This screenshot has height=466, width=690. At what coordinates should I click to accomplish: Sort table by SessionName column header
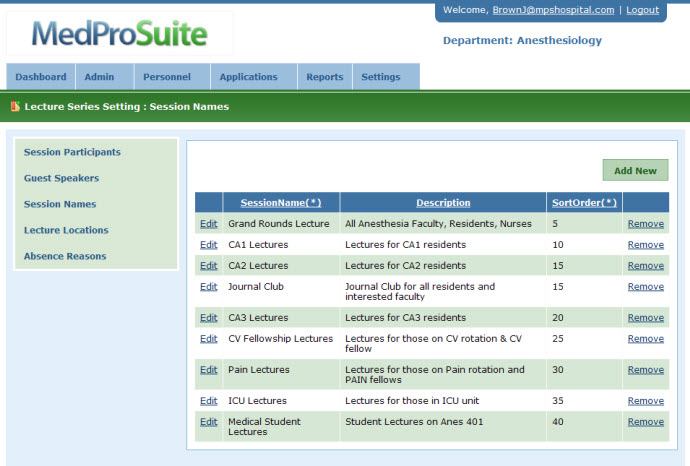pos(281,202)
